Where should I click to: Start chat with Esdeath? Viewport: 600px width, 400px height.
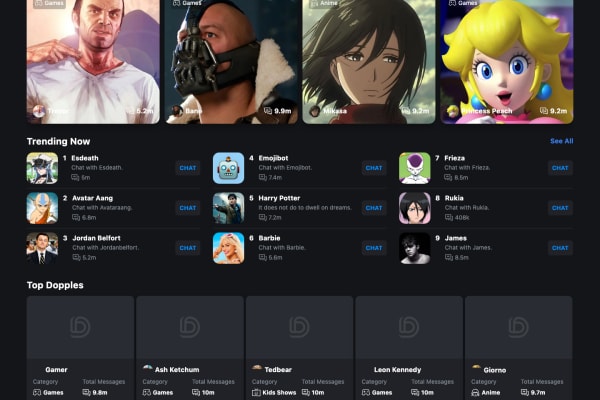coord(188,168)
